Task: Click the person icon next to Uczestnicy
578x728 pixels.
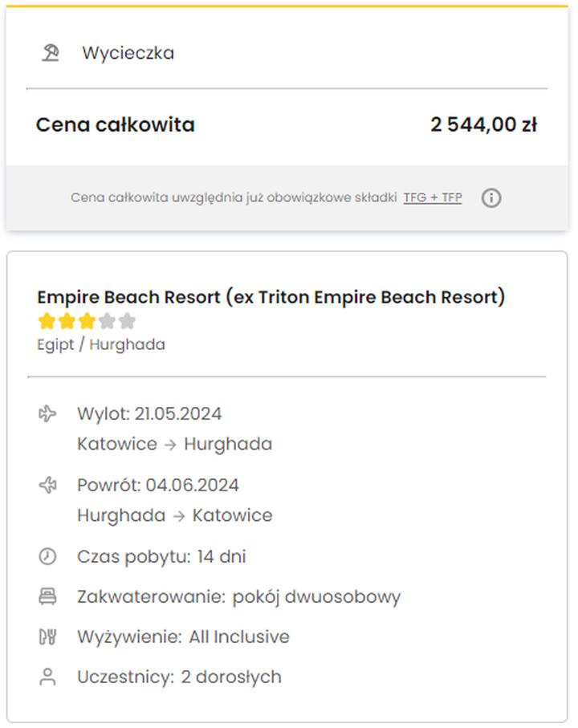Action: [49, 677]
